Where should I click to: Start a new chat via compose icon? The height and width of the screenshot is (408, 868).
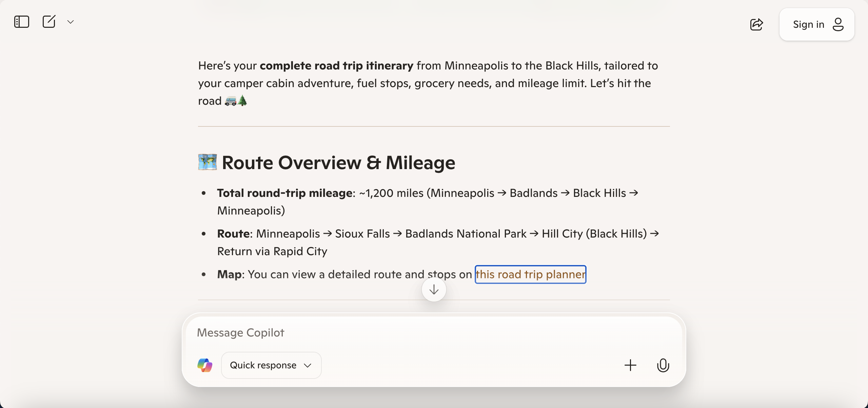click(49, 22)
